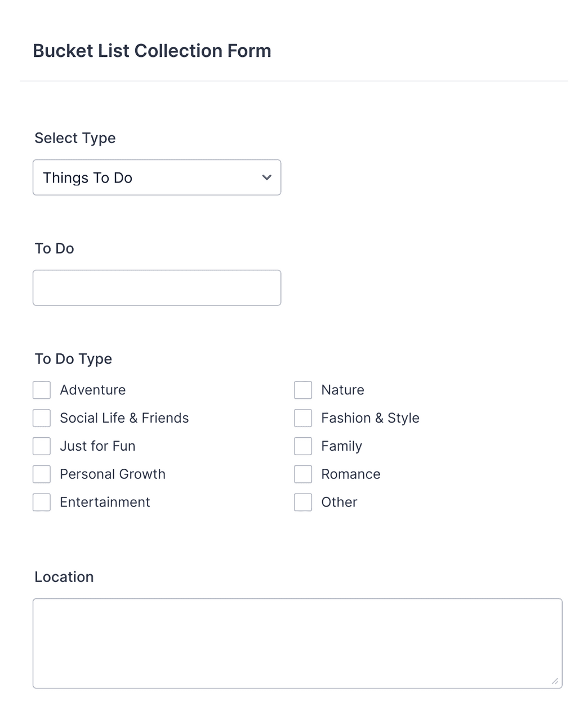Click the To Do label text

54,248
